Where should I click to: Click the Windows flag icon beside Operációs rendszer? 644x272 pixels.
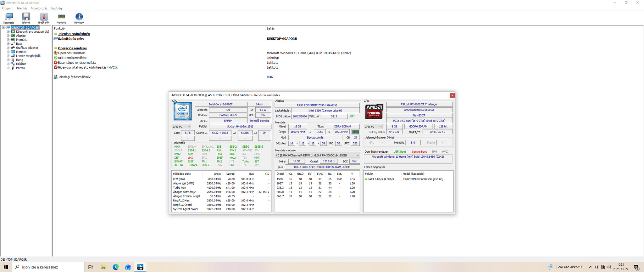coord(56,53)
